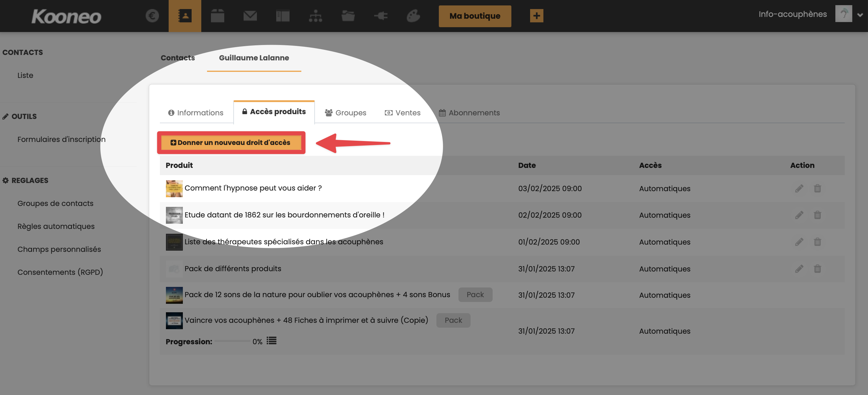Click product name Pack de différents produits

click(x=232, y=269)
